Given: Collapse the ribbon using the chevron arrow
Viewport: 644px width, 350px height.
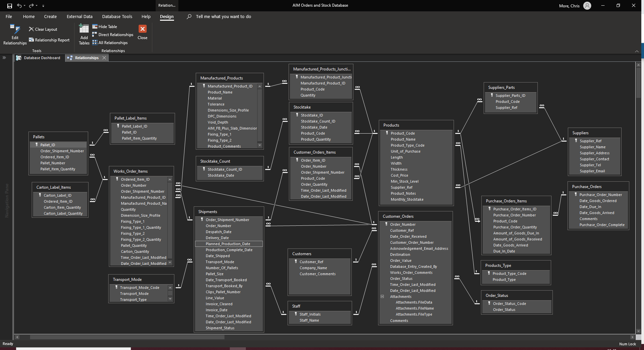Looking at the screenshot, I should 637,51.
